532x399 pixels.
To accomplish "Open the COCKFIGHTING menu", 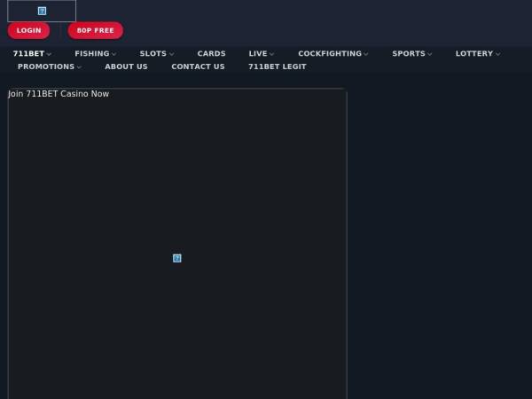I will pyautogui.click(x=330, y=53).
